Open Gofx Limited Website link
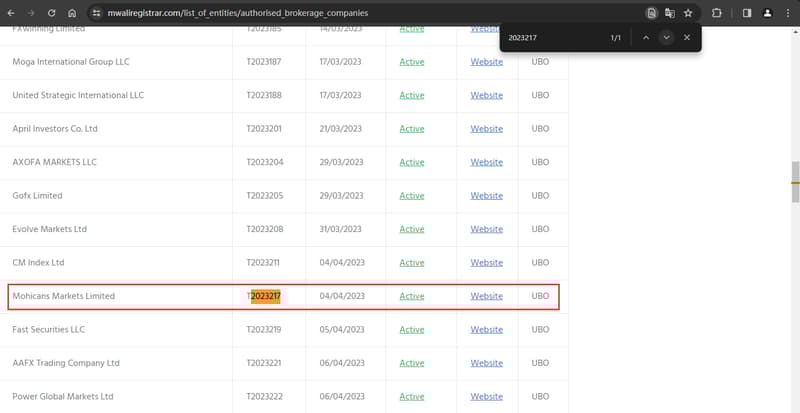 pyautogui.click(x=486, y=196)
